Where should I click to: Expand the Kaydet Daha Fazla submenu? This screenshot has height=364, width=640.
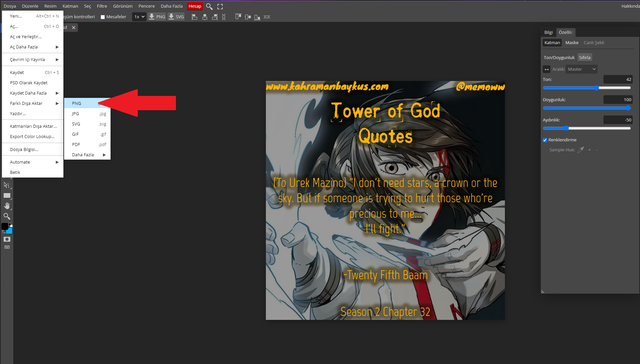33,93
